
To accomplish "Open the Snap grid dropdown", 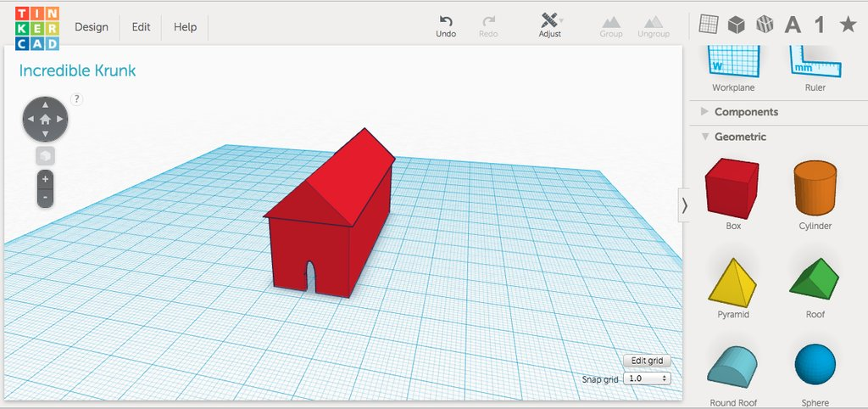I will (646, 378).
